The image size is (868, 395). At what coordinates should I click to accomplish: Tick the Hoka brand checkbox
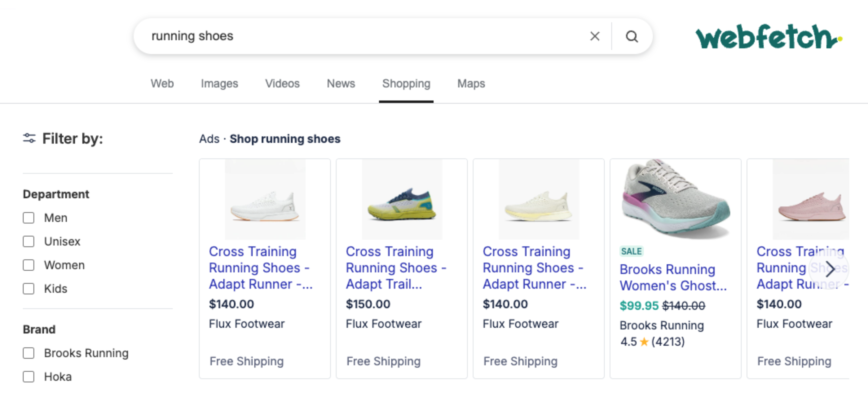[x=29, y=376]
